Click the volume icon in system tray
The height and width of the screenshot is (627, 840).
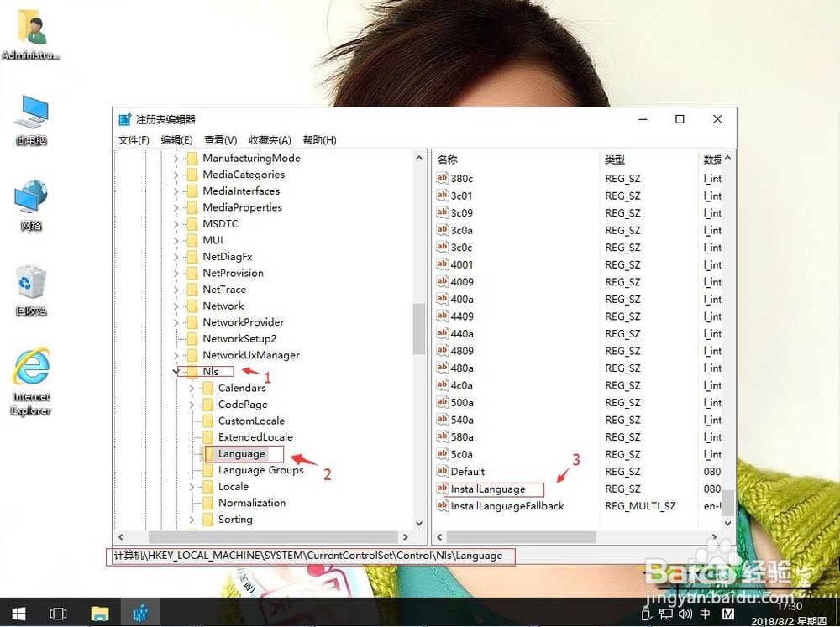(685, 614)
